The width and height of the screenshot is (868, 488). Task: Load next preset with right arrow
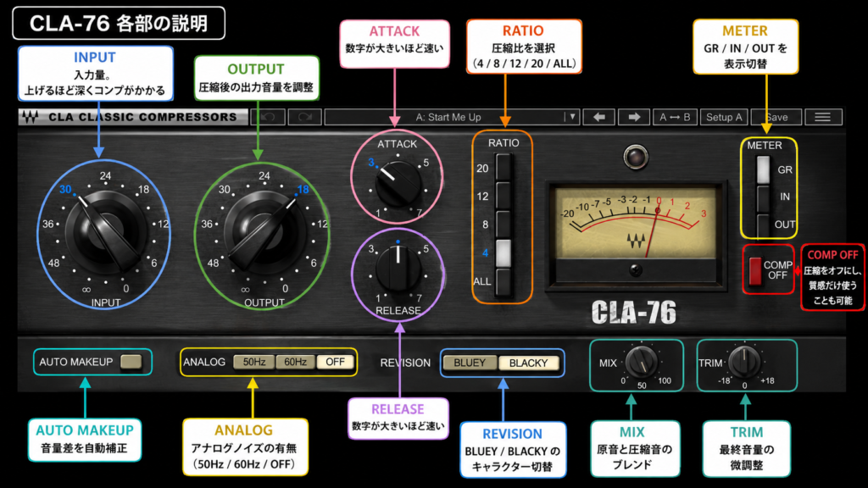coord(634,117)
